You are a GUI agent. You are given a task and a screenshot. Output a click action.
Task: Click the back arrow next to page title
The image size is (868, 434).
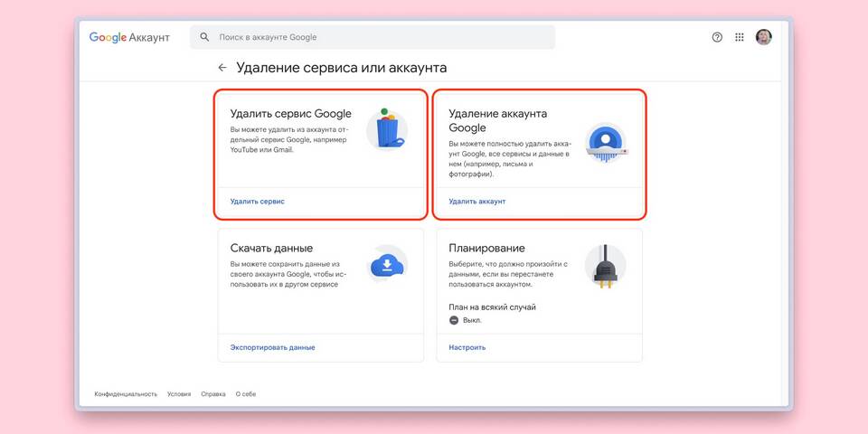(222, 68)
